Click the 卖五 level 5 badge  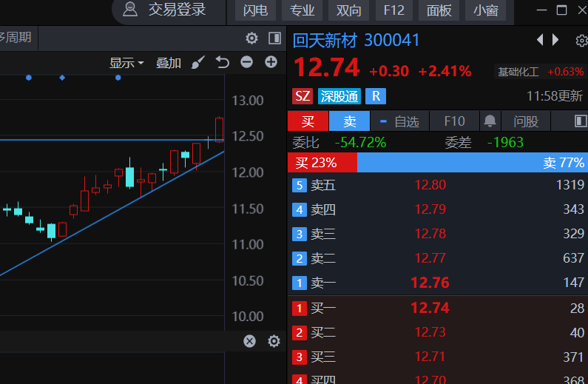pyautogui.click(x=300, y=185)
